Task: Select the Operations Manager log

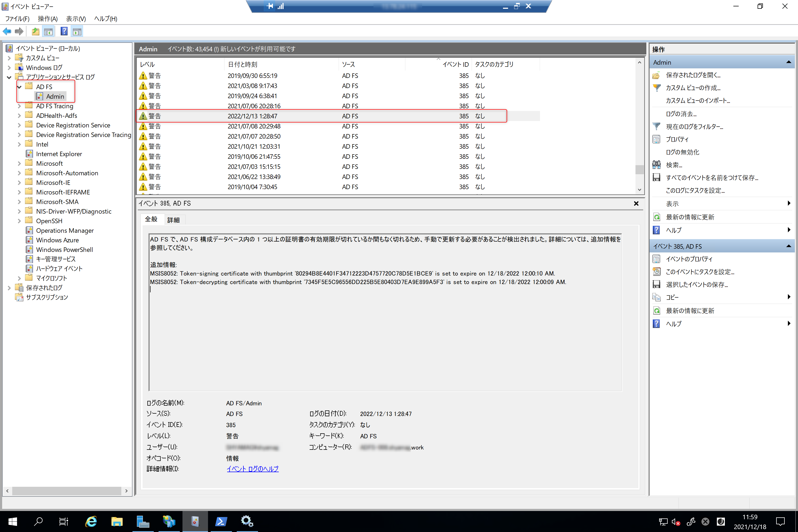Action: click(x=65, y=230)
